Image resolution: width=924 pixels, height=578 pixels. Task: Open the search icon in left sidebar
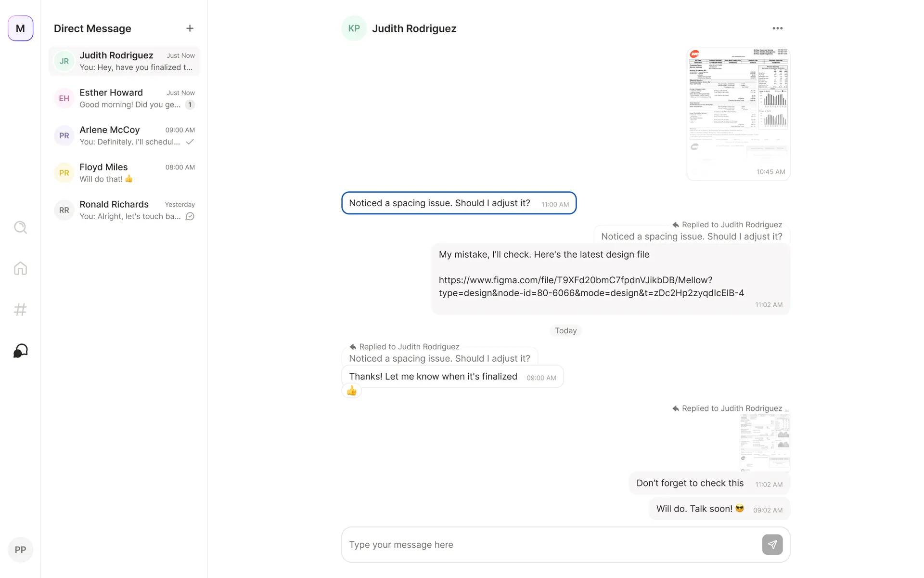tap(20, 227)
